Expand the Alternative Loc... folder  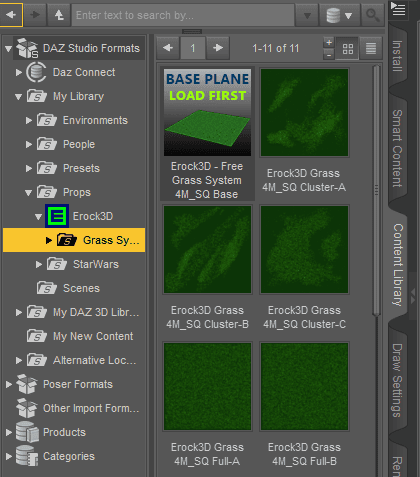pos(19,360)
